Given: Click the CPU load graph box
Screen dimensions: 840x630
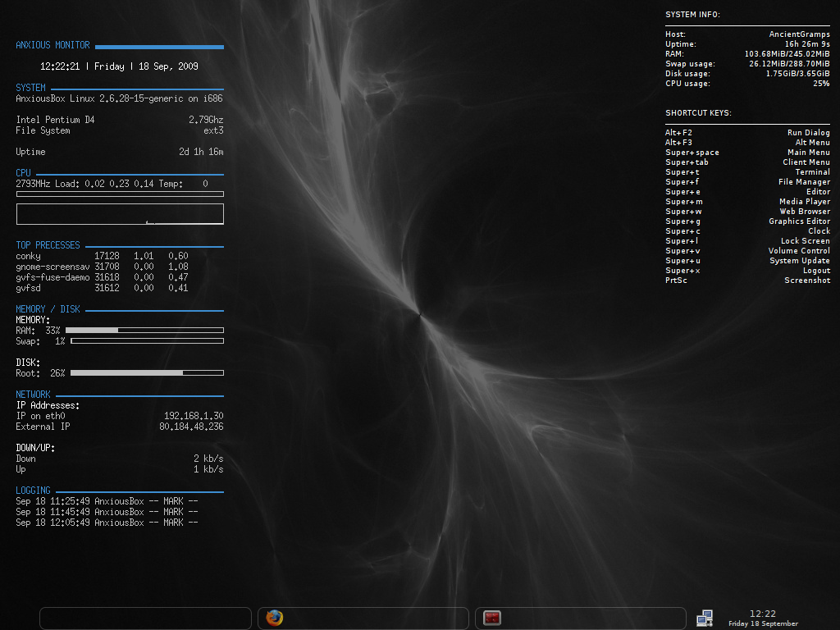Looking at the screenshot, I should (x=120, y=214).
